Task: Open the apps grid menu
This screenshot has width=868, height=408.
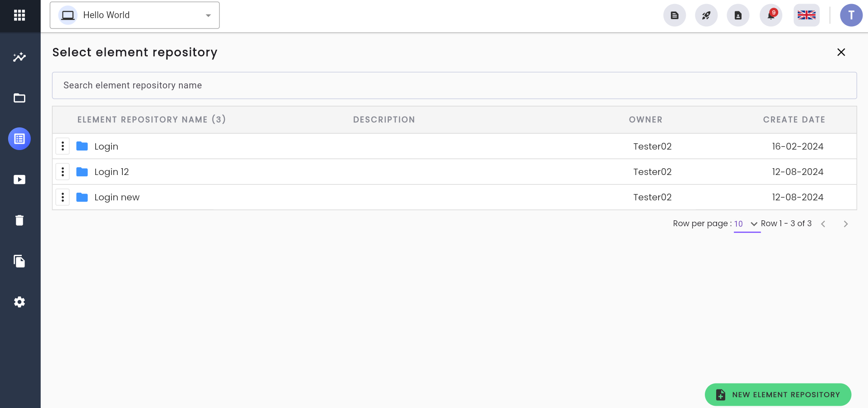Action: (19, 15)
